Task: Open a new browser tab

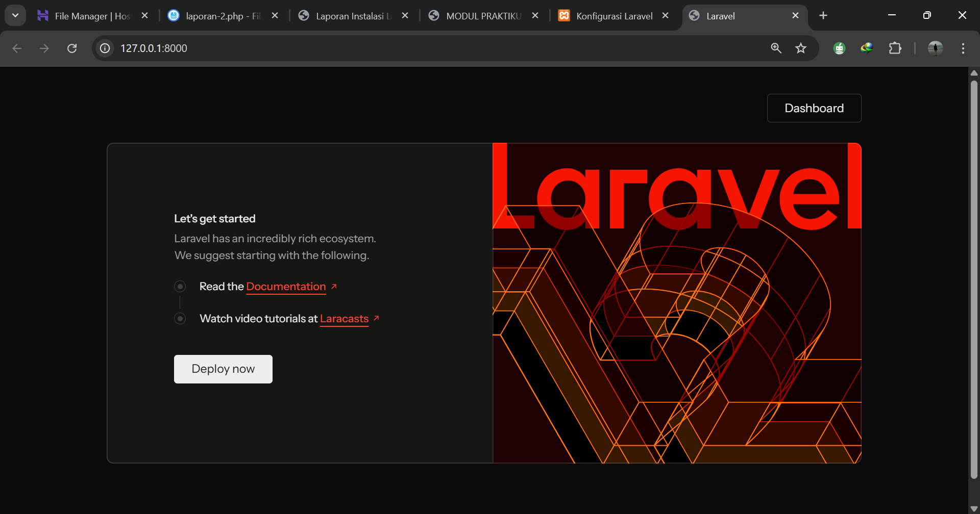Action: tap(823, 15)
